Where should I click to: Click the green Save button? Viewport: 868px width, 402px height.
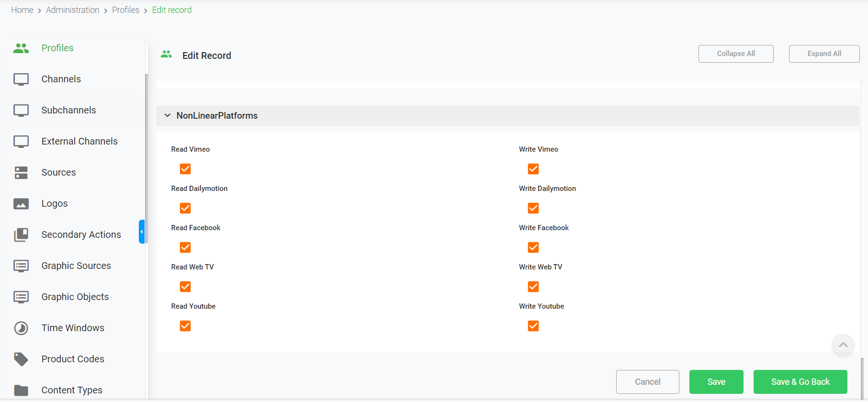(716, 382)
